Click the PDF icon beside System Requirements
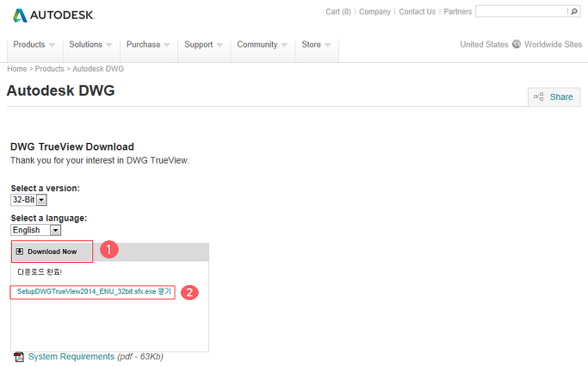The image size is (588, 367). coord(19,357)
